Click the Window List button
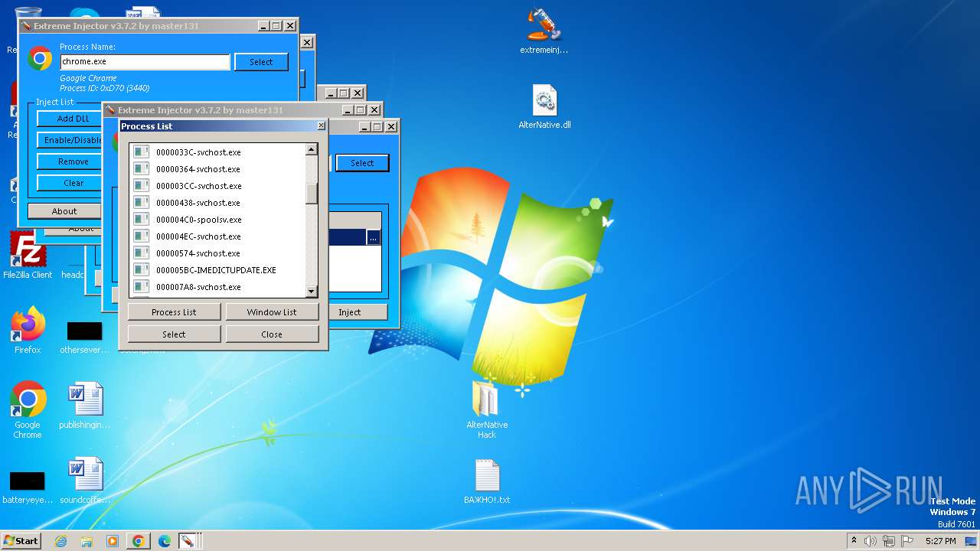 pos(272,312)
